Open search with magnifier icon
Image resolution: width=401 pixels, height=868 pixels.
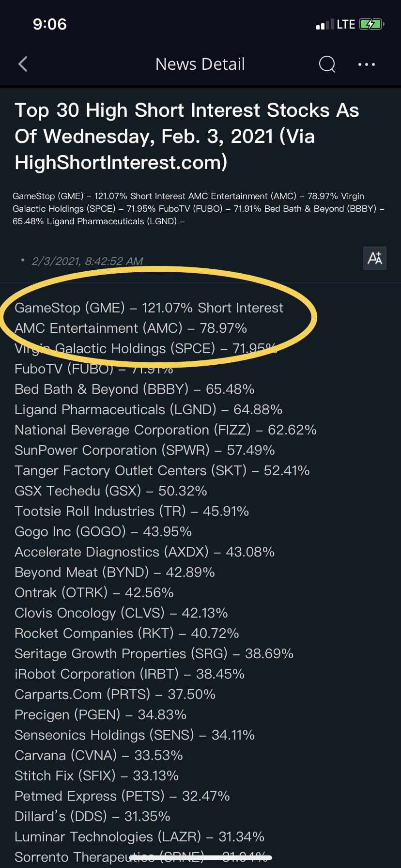(327, 64)
